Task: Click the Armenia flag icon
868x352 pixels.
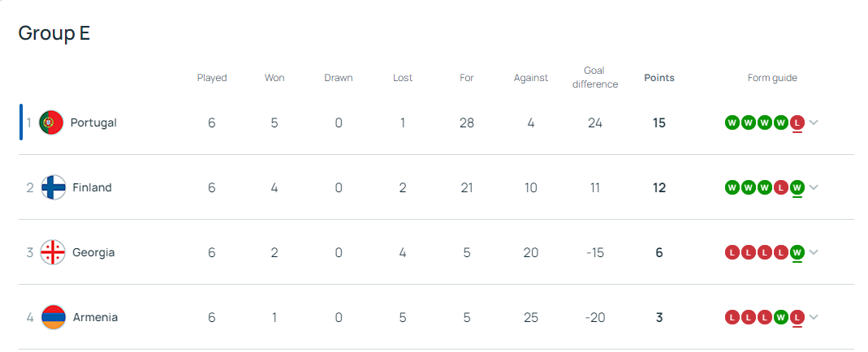Action: click(x=53, y=317)
